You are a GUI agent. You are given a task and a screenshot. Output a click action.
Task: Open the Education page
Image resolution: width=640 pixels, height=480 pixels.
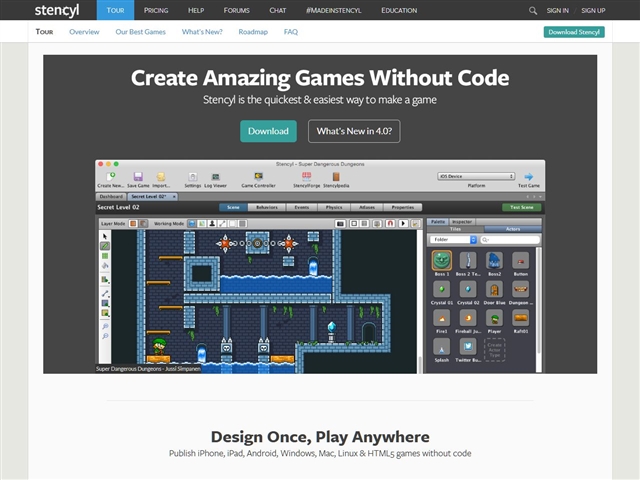pyautogui.click(x=399, y=10)
